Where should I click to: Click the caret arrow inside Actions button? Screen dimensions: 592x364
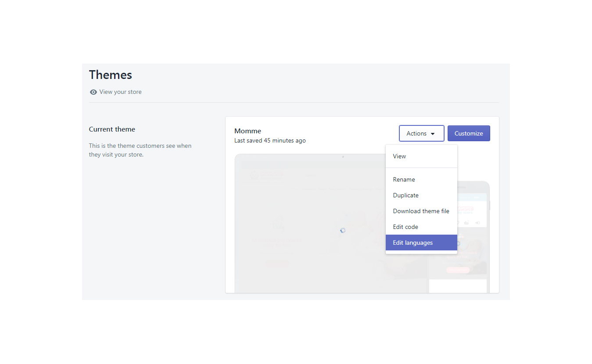pos(433,134)
